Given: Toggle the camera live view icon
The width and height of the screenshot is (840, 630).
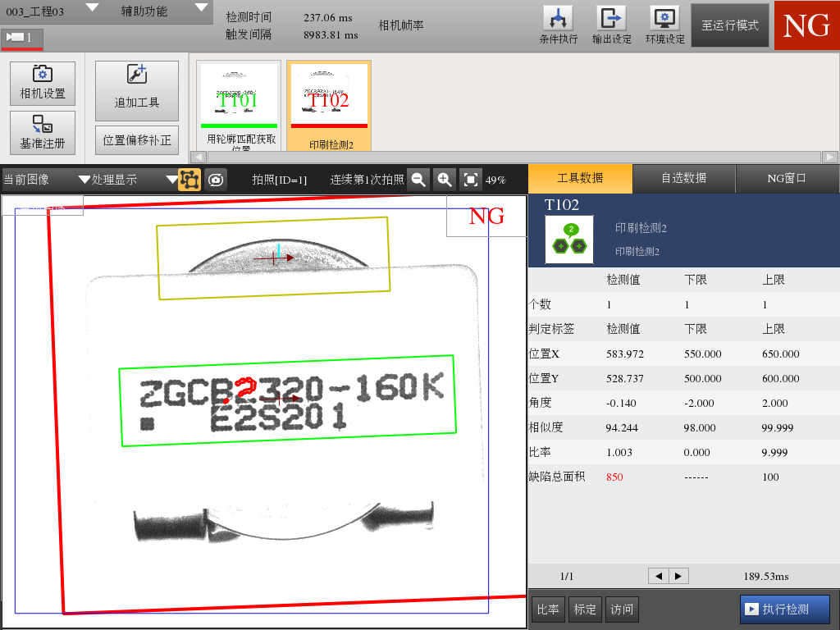Looking at the screenshot, I should (x=216, y=180).
